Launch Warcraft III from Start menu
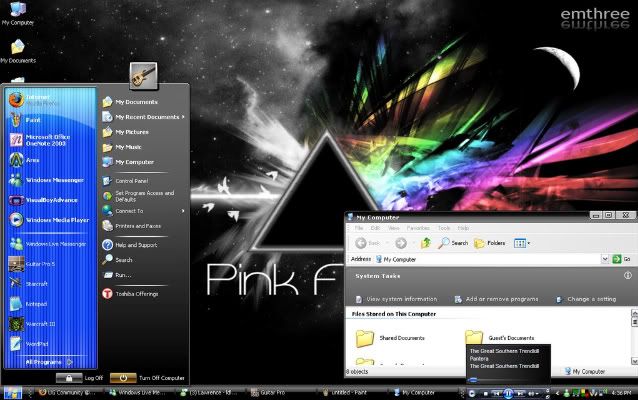 [x=51, y=324]
